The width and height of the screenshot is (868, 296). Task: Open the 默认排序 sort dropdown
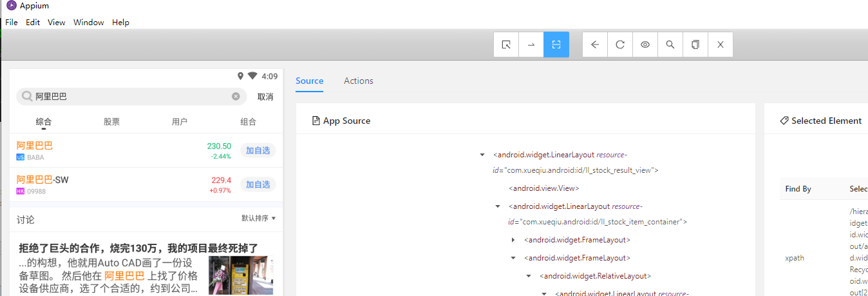[258, 218]
